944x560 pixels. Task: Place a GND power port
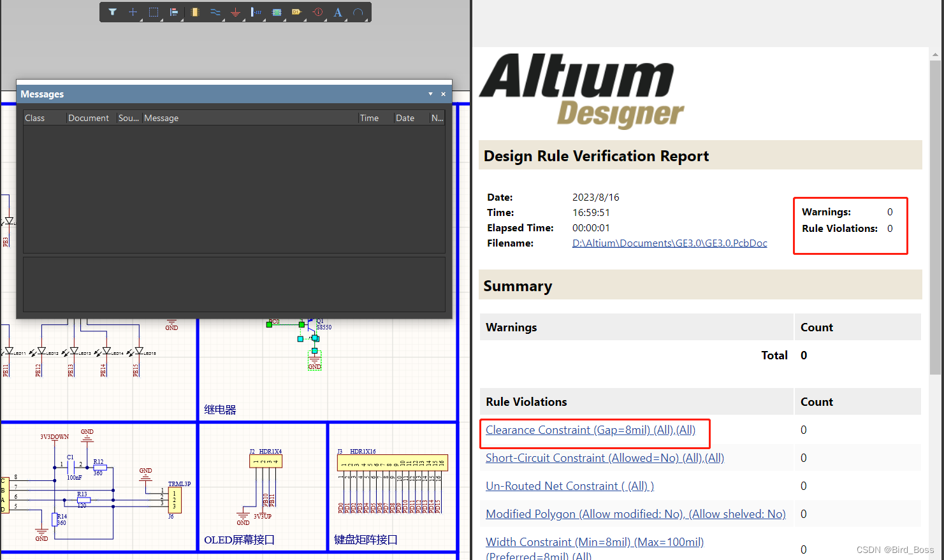tap(236, 12)
